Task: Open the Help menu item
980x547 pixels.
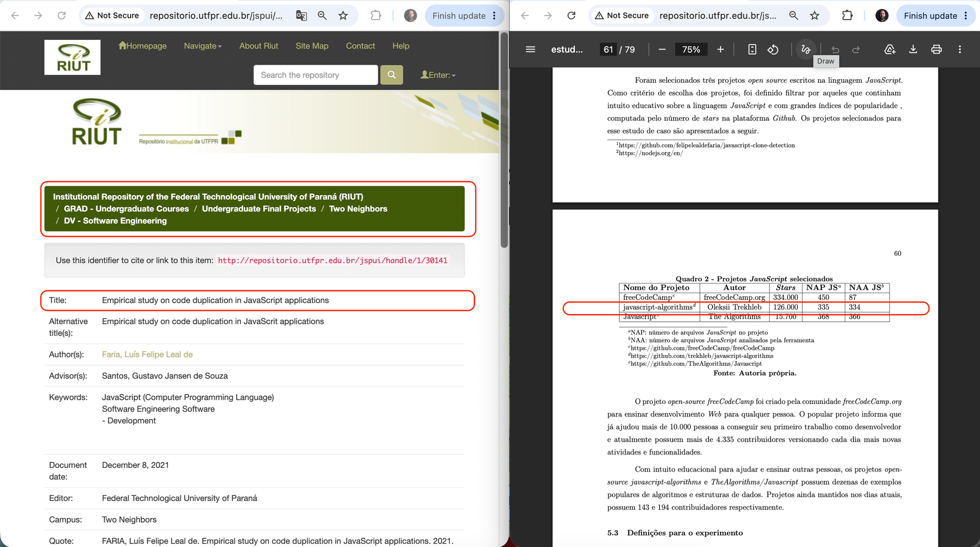Action: coord(401,46)
